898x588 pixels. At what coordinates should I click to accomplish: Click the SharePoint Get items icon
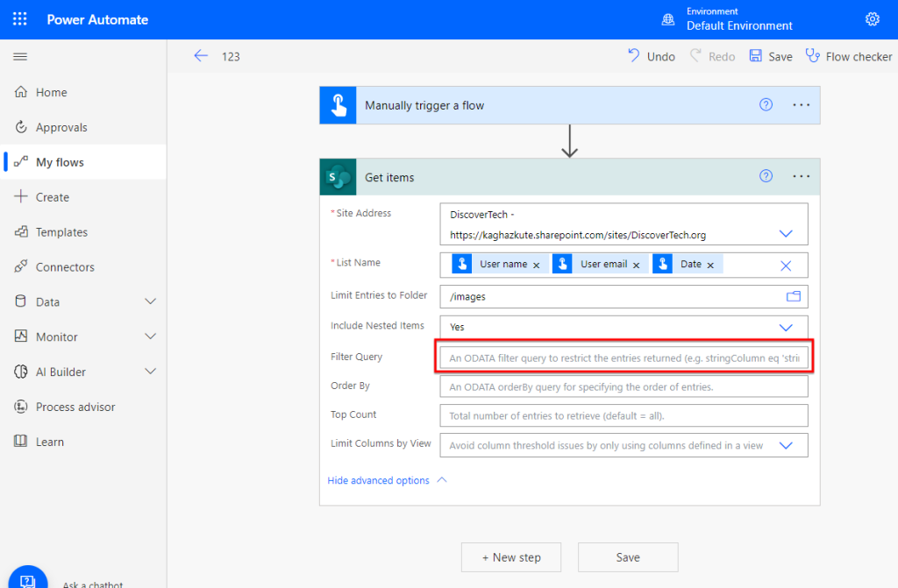[x=338, y=177]
